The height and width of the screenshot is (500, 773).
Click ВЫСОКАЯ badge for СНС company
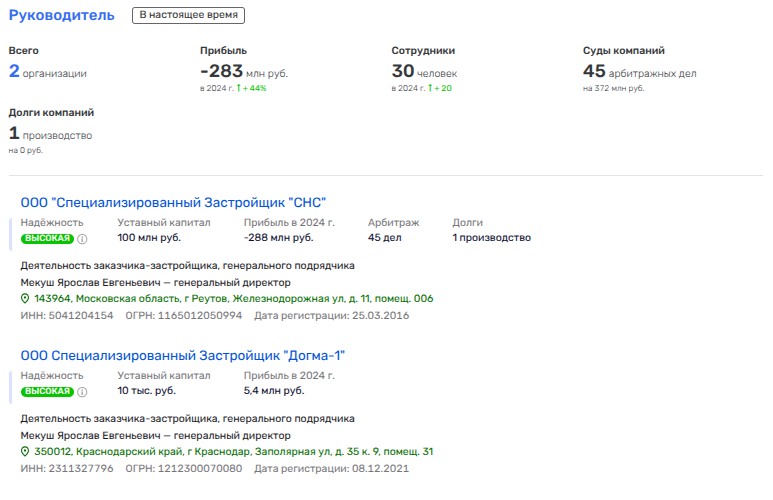49,239
